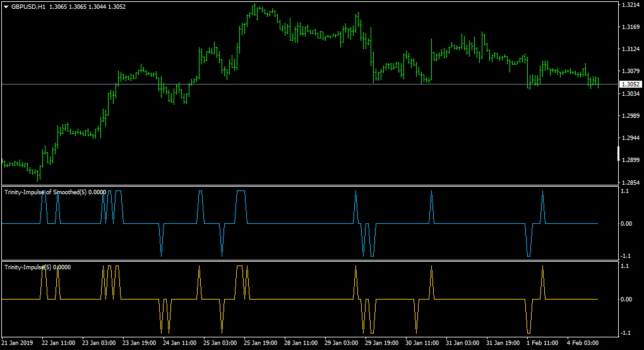
Task: Click the current price label 1.3052
Action: 631,84
